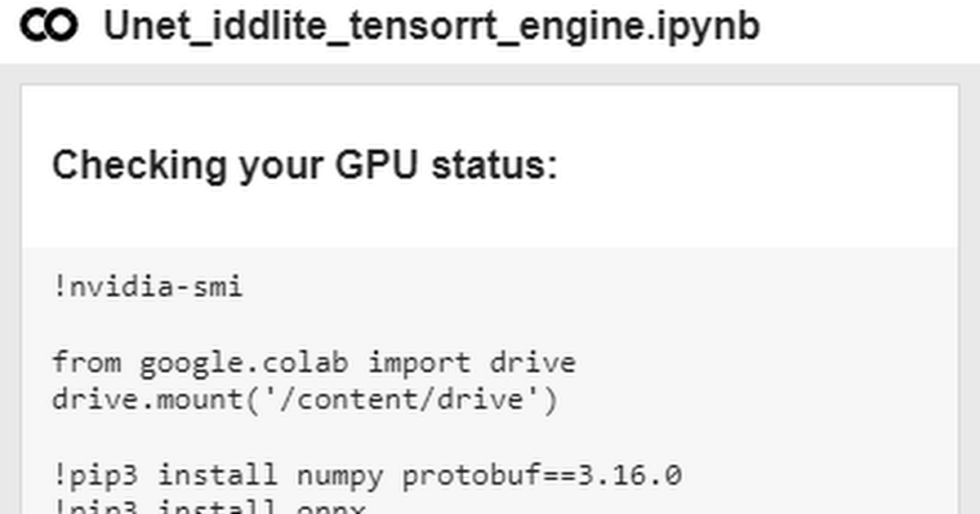Click the Colab CO logo icon
Viewport: 980px width, 514px height.
49,26
